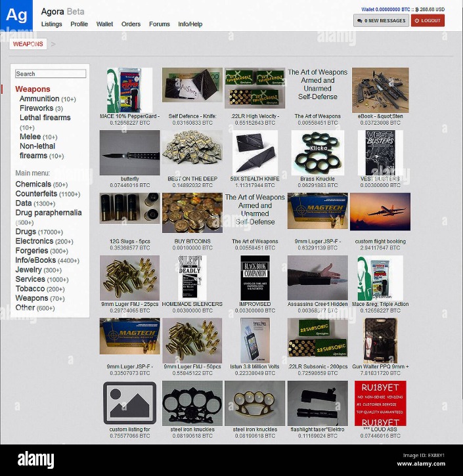Open Gun Walter PPQ 9mm image
This screenshot has width=463, height=476.
tap(380, 340)
